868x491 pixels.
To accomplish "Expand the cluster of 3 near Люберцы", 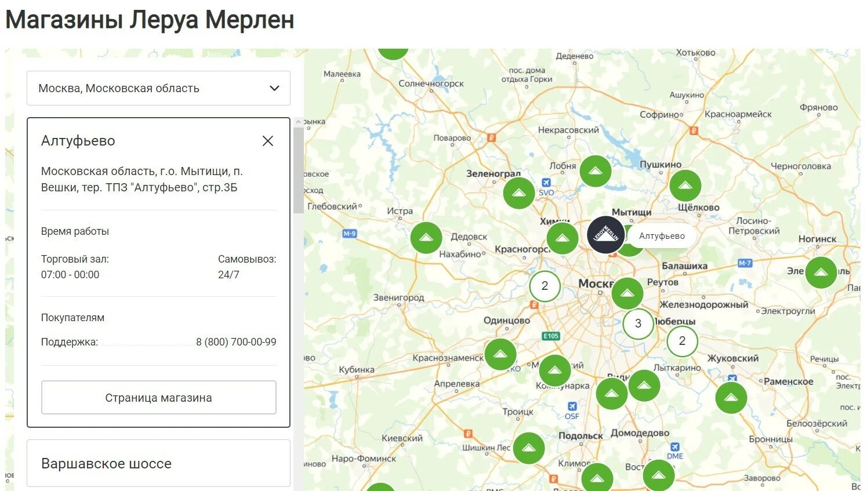I will [638, 323].
